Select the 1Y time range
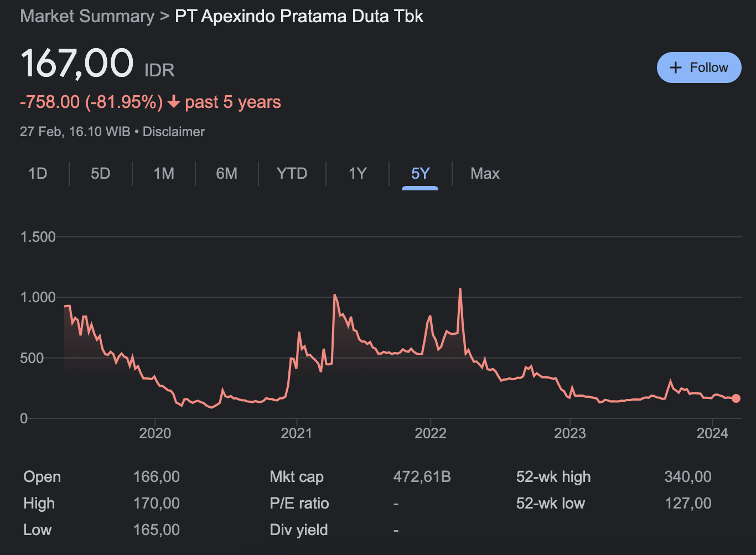Image resolution: width=756 pixels, height=555 pixels. [357, 173]
